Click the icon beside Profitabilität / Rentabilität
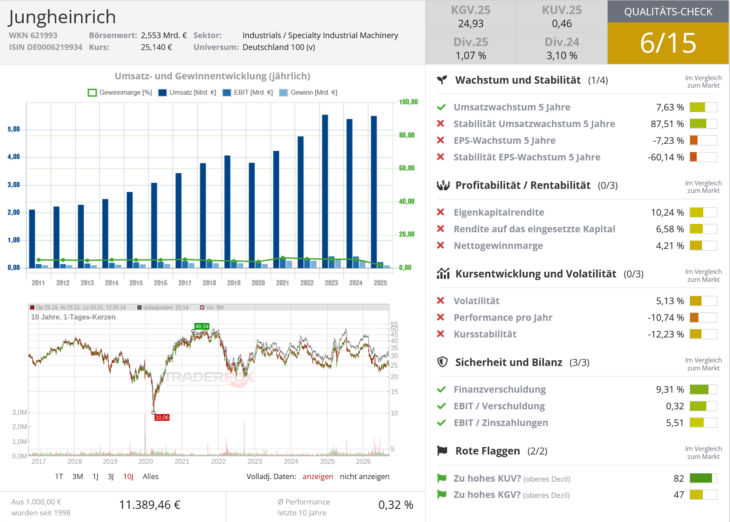 [443, 185]
